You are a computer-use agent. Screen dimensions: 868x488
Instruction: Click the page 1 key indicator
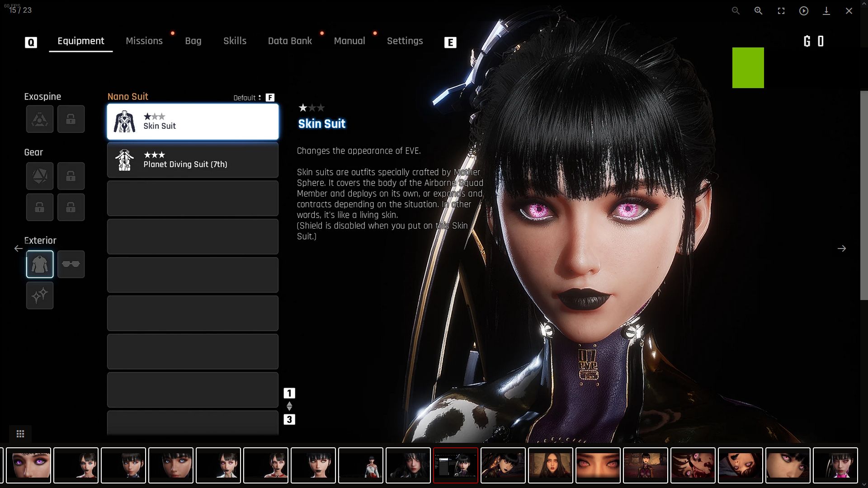289,393
